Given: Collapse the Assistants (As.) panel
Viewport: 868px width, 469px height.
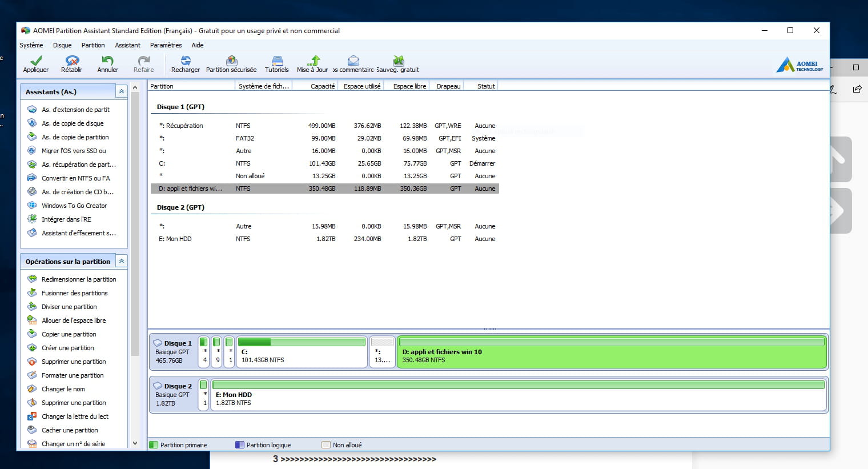Looking at the screenshot, I should (x=122, y=91).
